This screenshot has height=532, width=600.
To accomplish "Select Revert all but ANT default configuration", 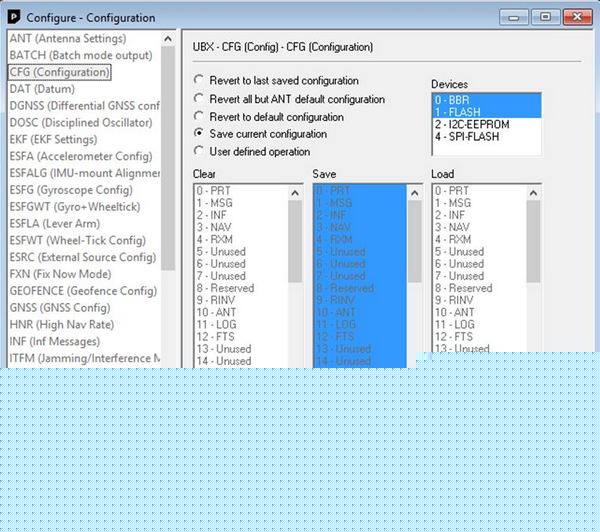I will point(200,99).
